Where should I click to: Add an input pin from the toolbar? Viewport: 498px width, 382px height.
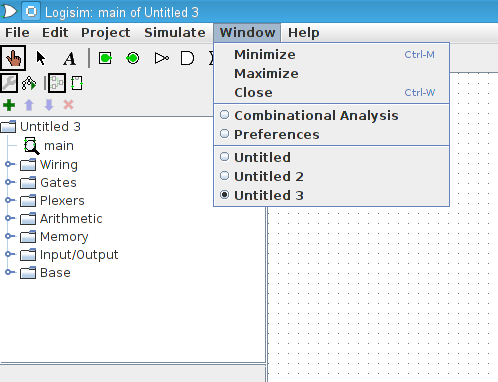(105, 58)
